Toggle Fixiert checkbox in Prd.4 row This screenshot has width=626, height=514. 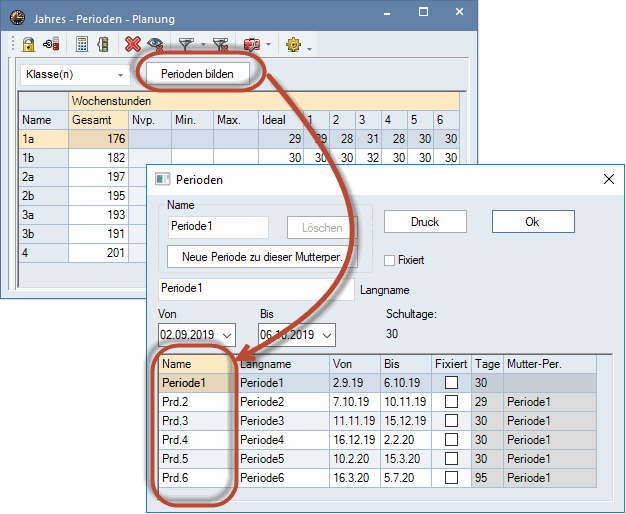point(451,440)
